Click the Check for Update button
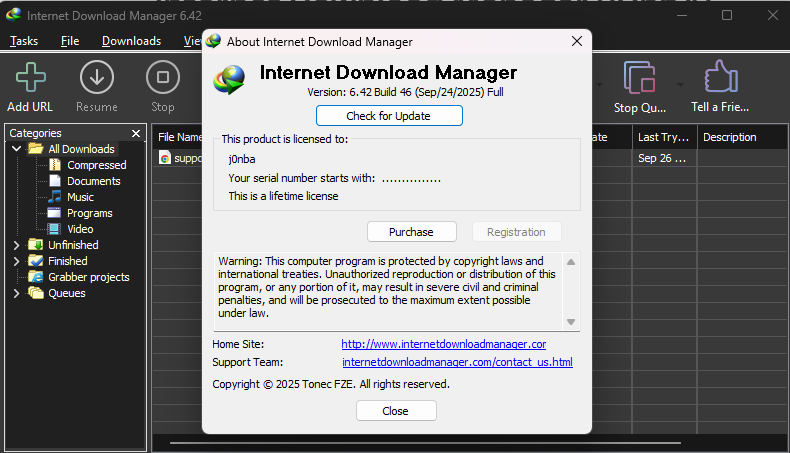The height and width of the screenshot is (453, 790). (389, 115)
